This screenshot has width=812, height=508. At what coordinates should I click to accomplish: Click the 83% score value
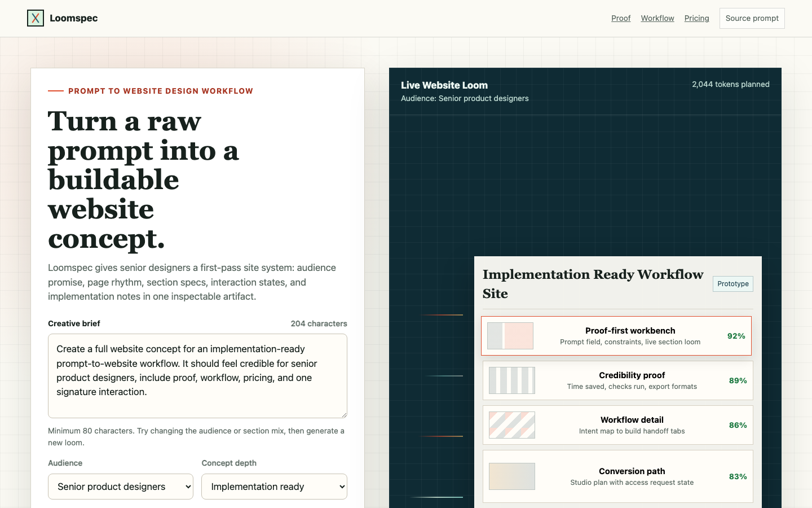point(738,476)
